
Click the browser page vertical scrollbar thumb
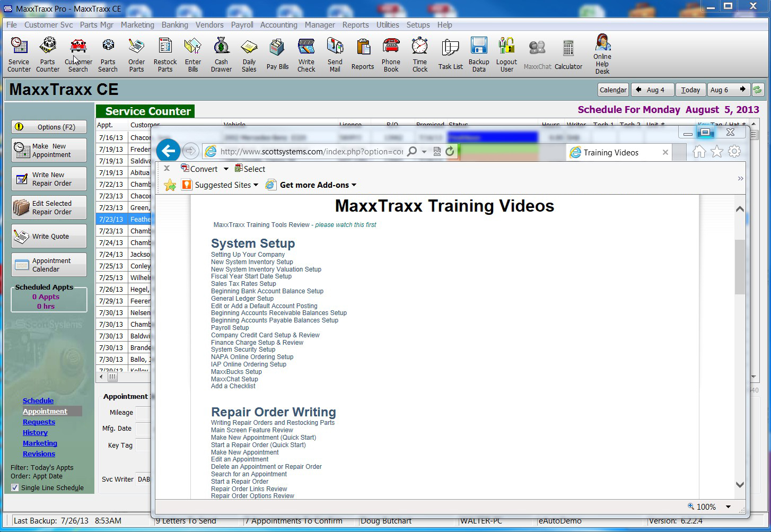click(740, 267)
